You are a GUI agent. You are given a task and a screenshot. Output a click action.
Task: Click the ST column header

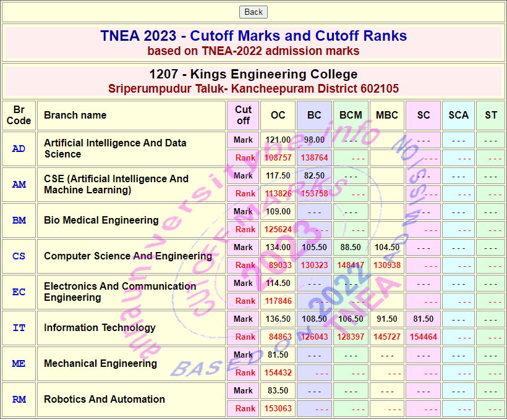[491, 115]
